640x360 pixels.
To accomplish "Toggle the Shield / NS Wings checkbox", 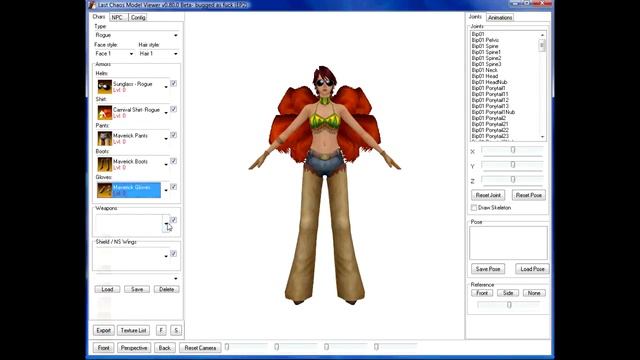I will [x=173, y=253].
